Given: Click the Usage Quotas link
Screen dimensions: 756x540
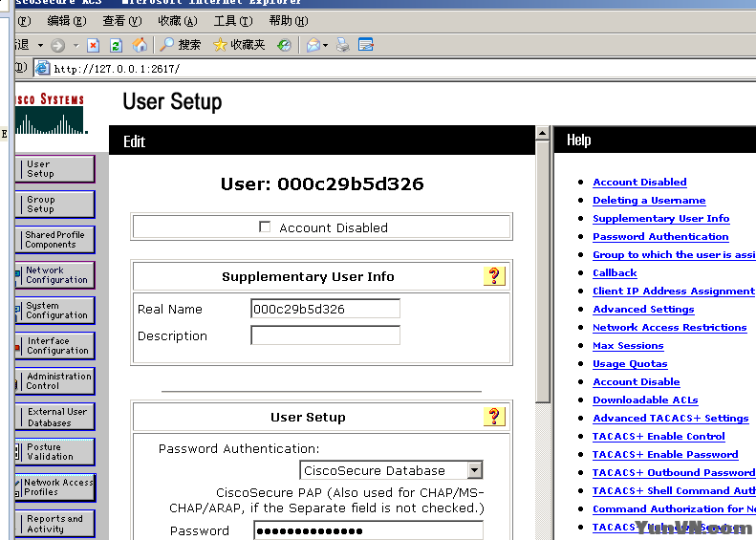Looking at the screenshot, I should pyautogui.click(x=630, y=364).
